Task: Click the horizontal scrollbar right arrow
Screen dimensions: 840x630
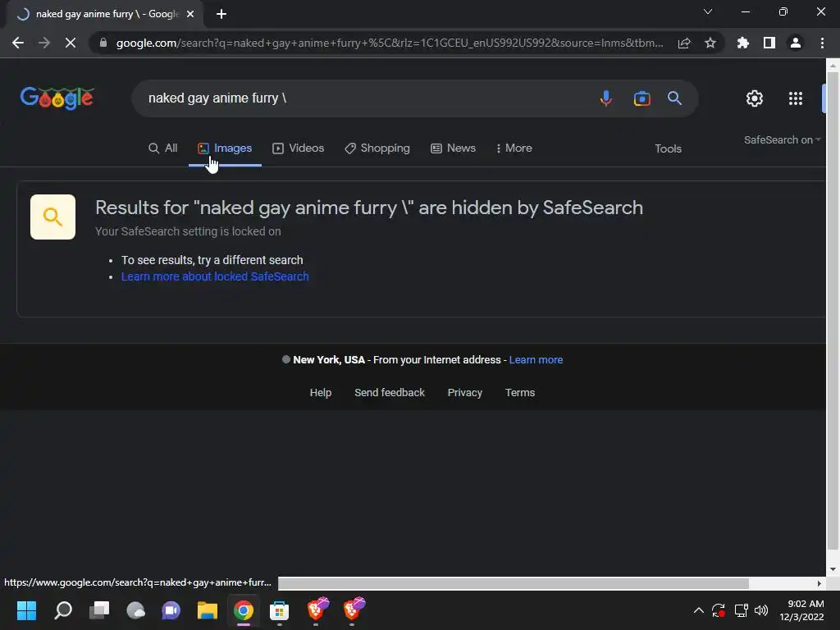Action: (819, 583)
